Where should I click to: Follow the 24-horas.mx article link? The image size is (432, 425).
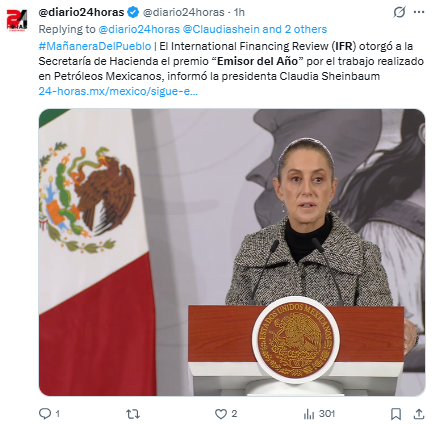[118, 91]
